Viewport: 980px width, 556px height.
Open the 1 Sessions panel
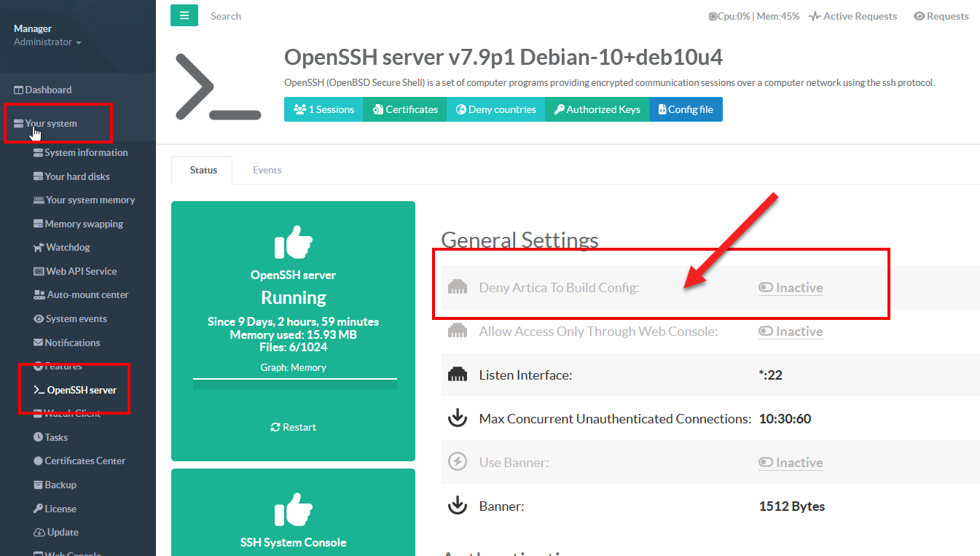click(x=324, y=109)
